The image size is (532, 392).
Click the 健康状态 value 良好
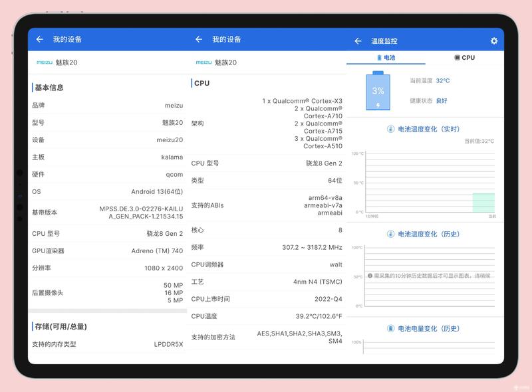pyautogui.click(x=442, y=101)
